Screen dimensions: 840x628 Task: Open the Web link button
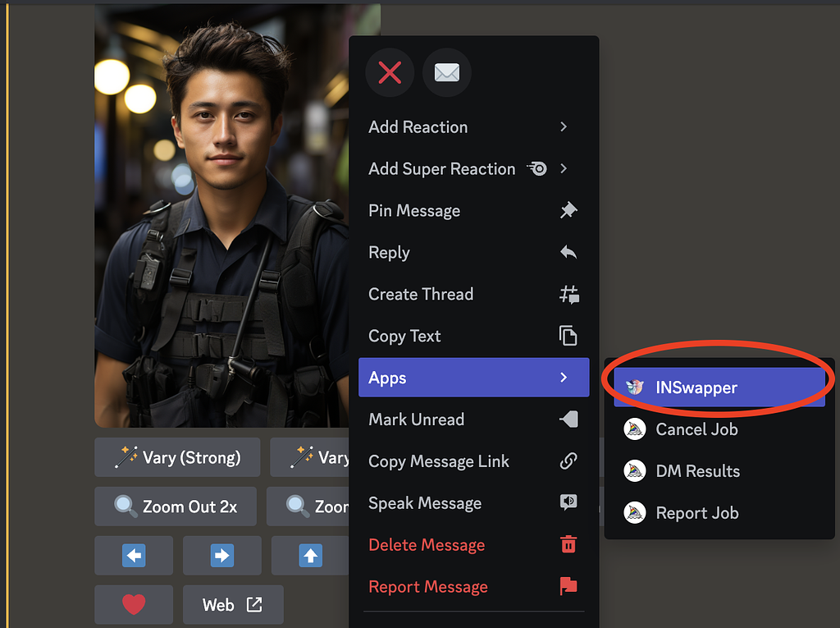coord(232,604)
